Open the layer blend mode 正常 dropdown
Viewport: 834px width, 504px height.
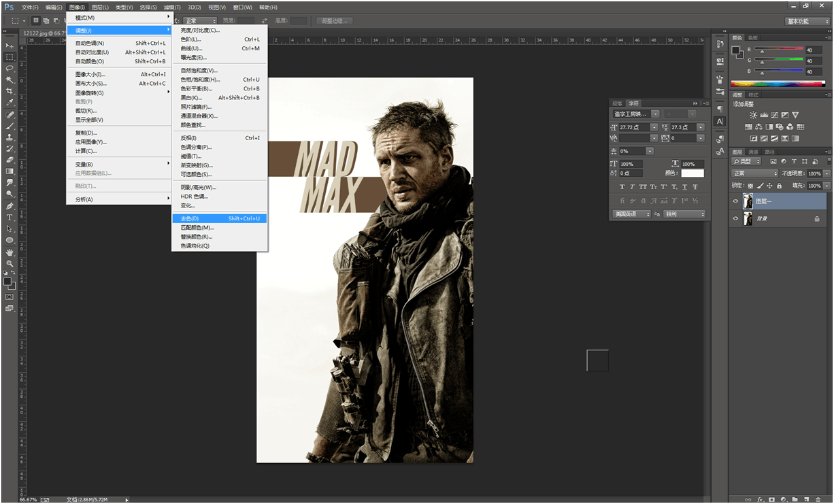755,173
